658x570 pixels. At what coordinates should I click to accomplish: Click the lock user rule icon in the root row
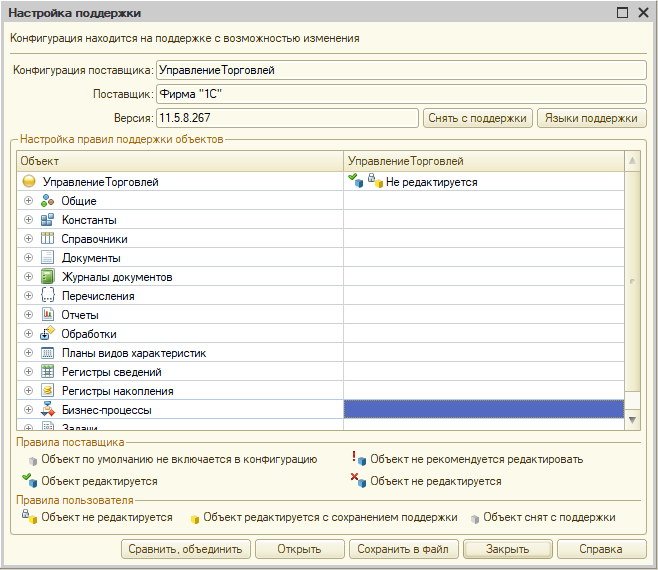375,180
